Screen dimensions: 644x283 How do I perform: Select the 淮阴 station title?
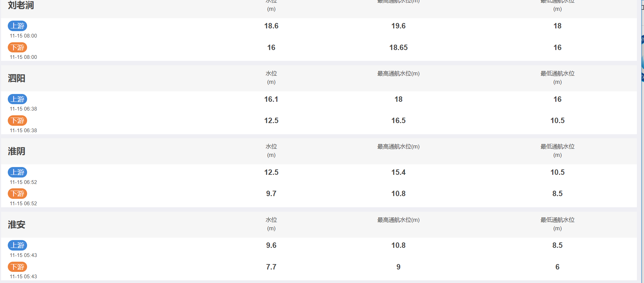[x=17, y=151]
